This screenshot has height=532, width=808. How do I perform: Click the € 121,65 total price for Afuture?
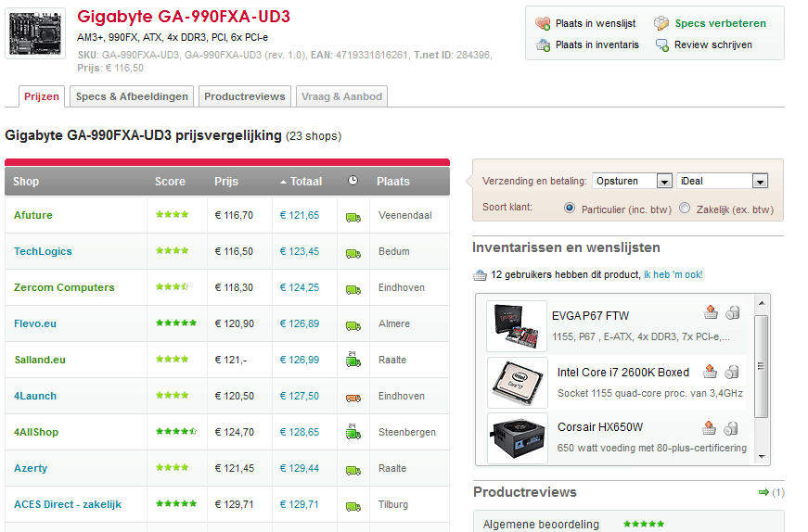(x=300, y=215)
